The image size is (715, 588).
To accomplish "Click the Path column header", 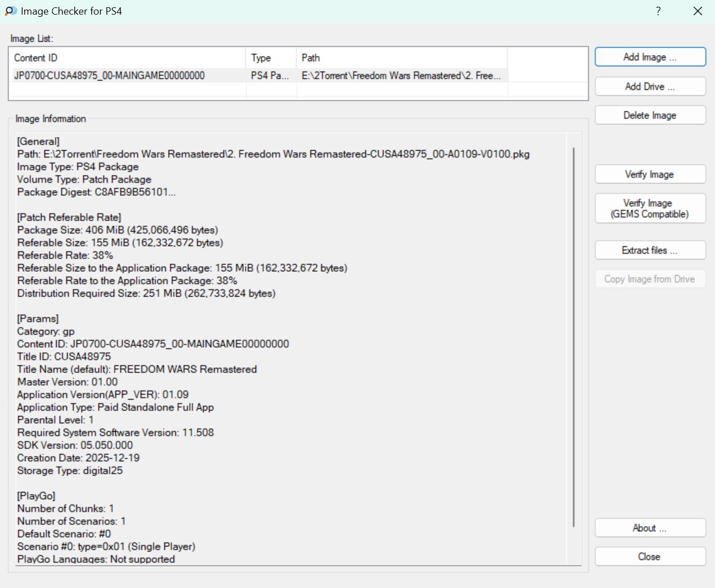I will [x=402, y=57].
